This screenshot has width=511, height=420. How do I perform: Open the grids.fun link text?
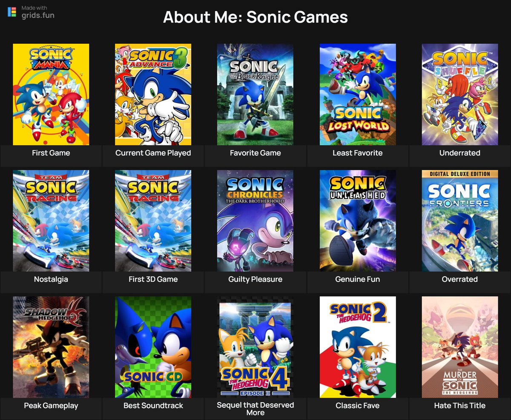(x=38, y=16)
